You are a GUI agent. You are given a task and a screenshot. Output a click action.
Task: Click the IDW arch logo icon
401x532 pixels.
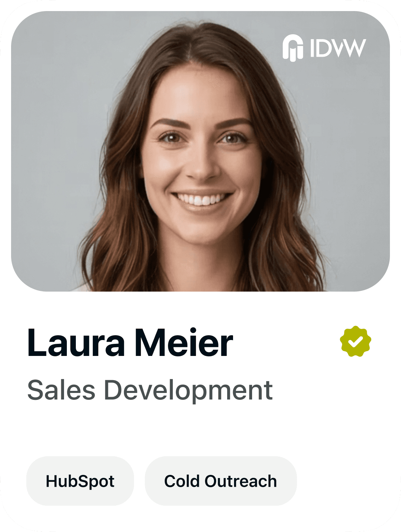293,48
